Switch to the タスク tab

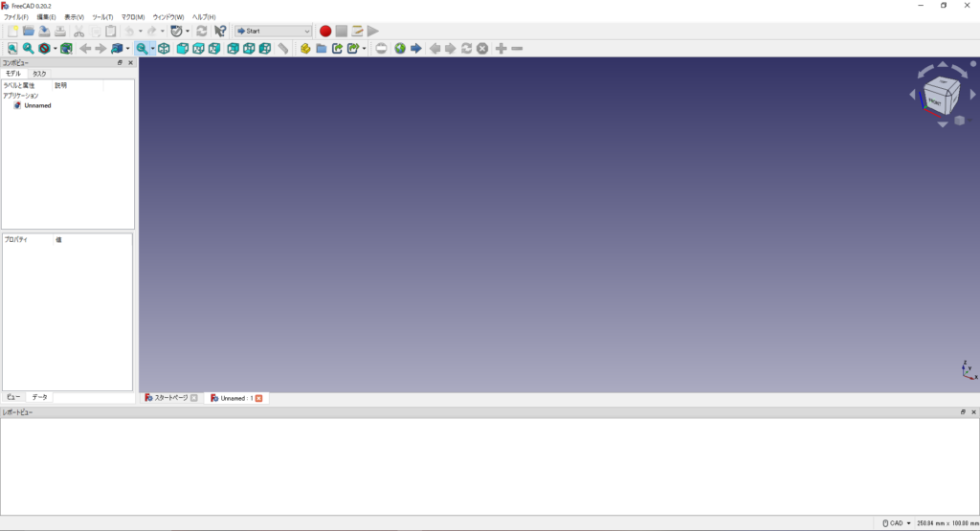[x=39, y=74]
